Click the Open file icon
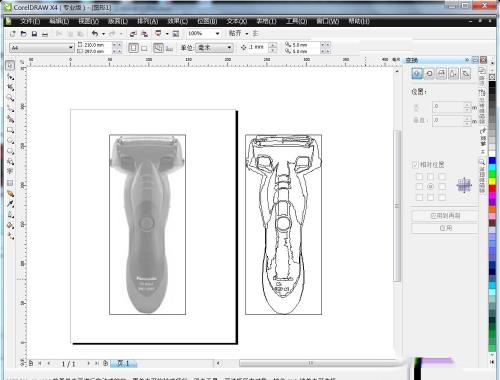500x380 pixels. [23, 34]
